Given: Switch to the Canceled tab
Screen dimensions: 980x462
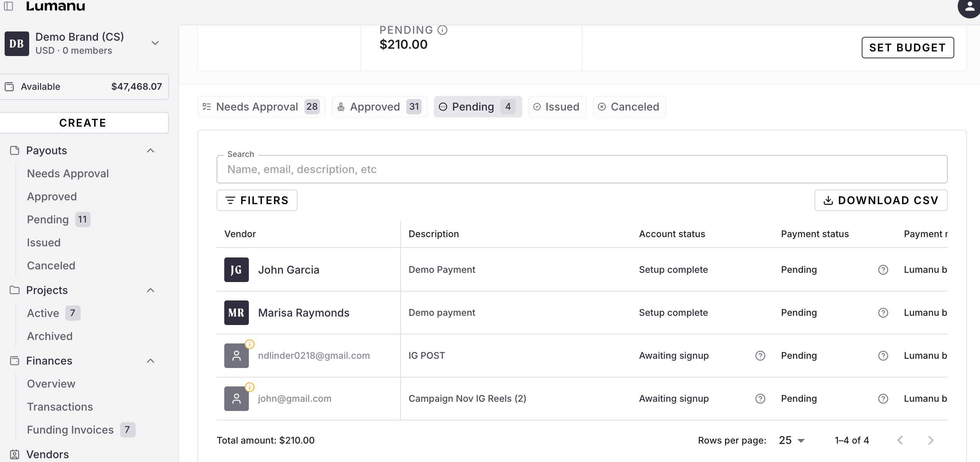Looking at the screenshot, I should [629, 107].
